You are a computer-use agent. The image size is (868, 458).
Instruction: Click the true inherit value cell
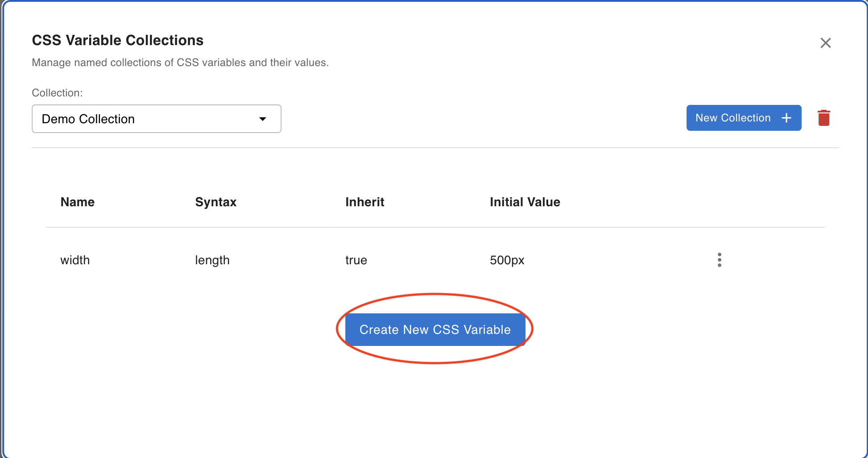point(356,260)
